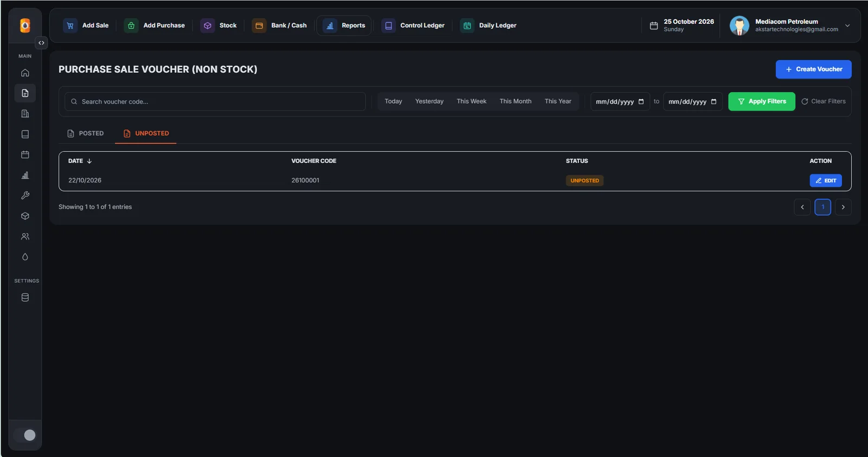Filter vouchers by This Month
Image resolution: width=868 pixels, height=457 pixels.
click(x=515, y=101)
